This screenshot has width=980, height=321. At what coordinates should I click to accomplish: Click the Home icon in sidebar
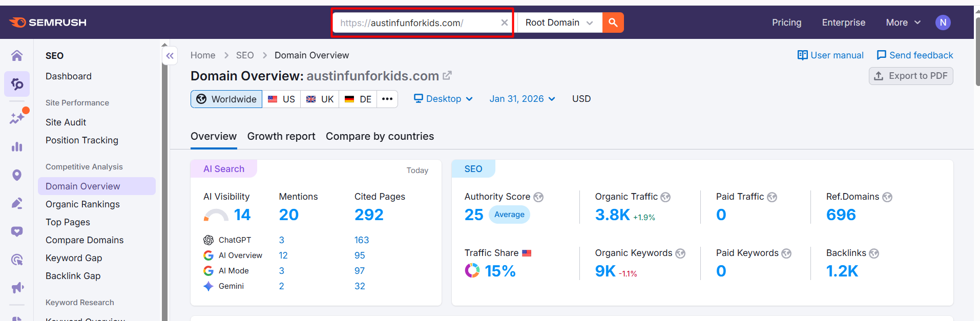[x=17, y=55]
